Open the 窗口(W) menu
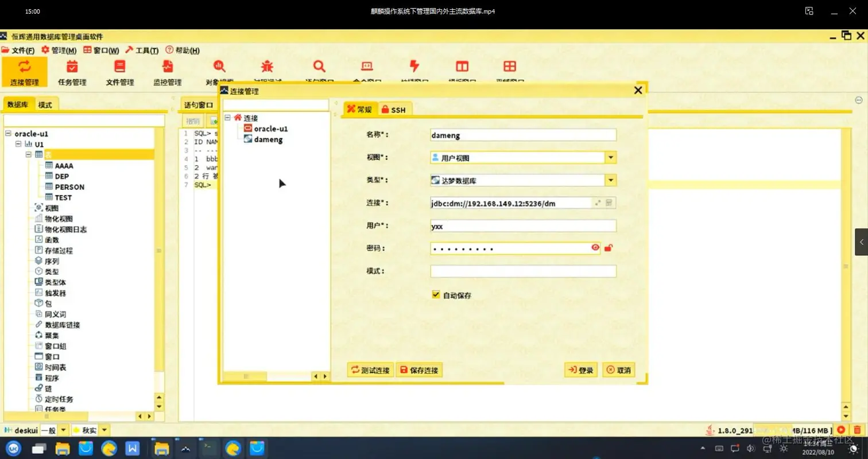The image size is (868, 459). click(101, 50)
